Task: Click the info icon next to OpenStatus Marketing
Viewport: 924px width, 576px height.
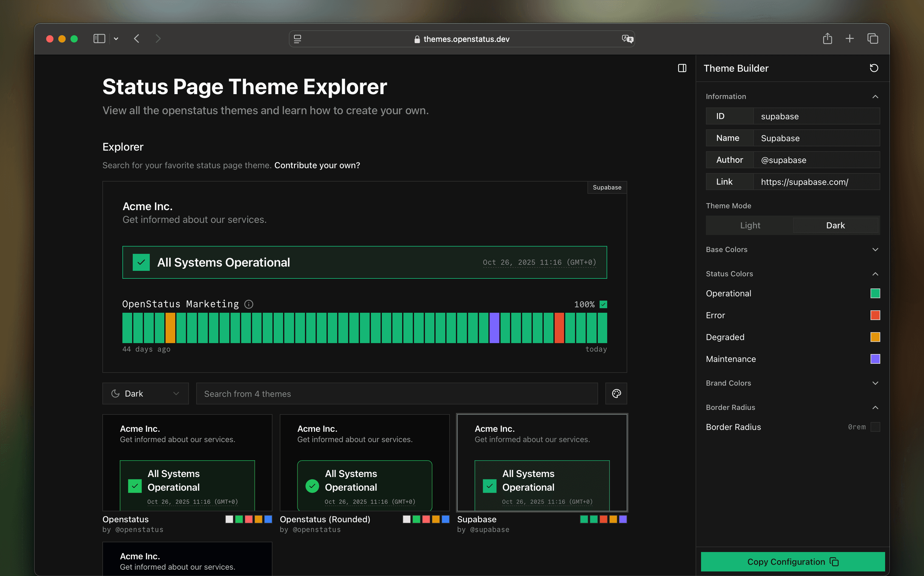Action: tap(249, 304)
